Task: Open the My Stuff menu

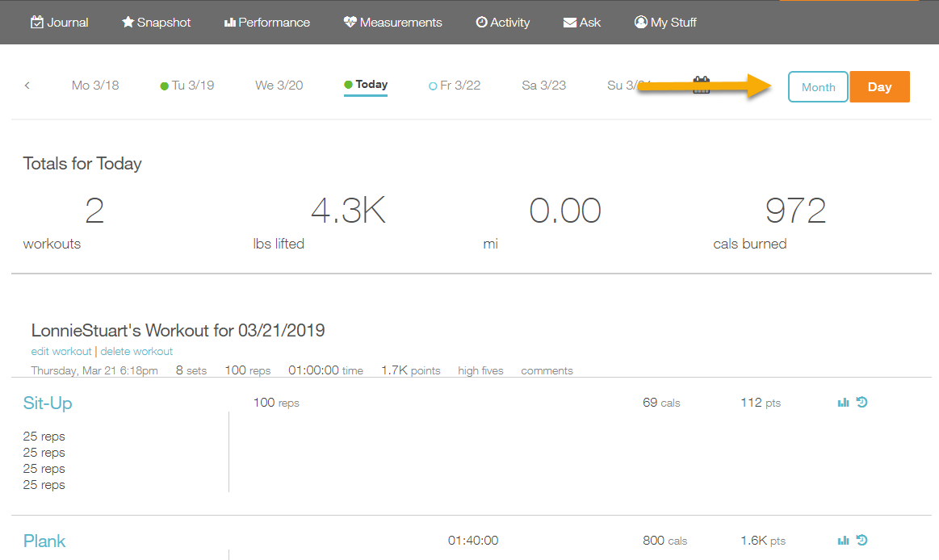Action: [x=665, y=23]
